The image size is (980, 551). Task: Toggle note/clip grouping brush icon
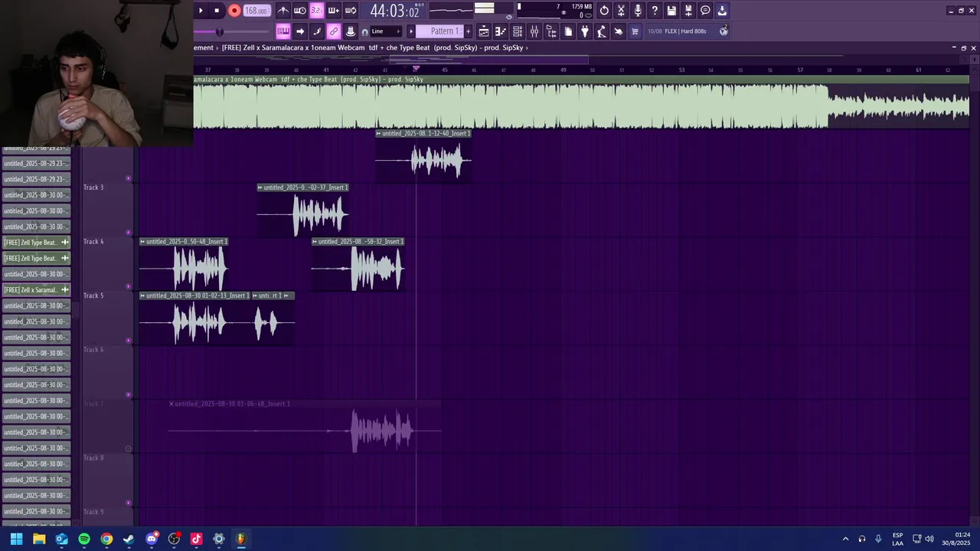tap(317, 31)
